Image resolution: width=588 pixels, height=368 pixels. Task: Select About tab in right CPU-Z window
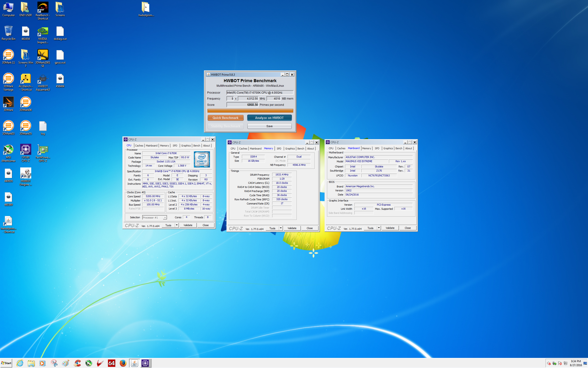(408, 148)
